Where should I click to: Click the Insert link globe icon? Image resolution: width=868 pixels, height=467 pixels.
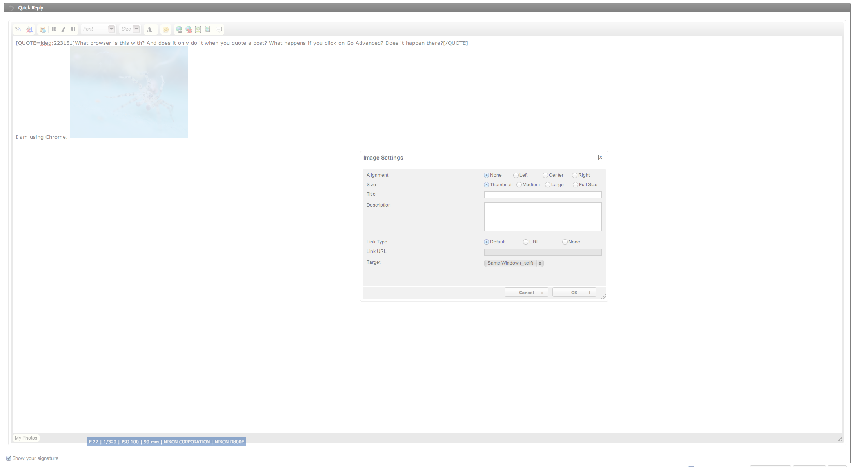click(x=179, y=29)
